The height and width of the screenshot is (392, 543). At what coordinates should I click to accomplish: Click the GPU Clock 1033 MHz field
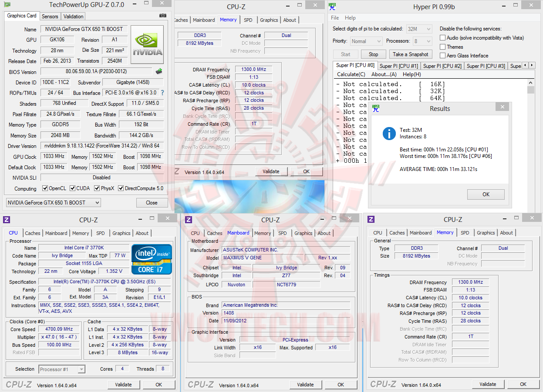54,156
